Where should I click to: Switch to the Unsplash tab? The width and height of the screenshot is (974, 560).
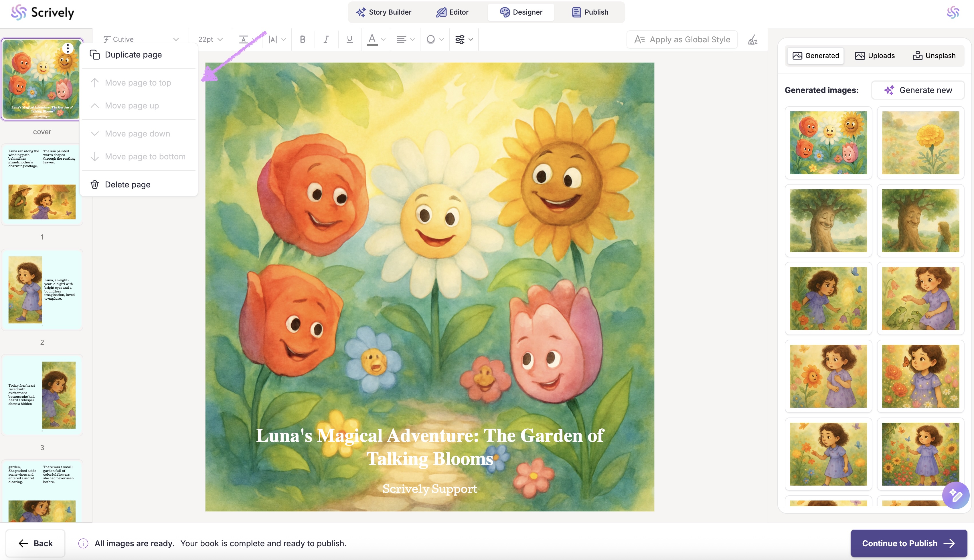(934, 56)
